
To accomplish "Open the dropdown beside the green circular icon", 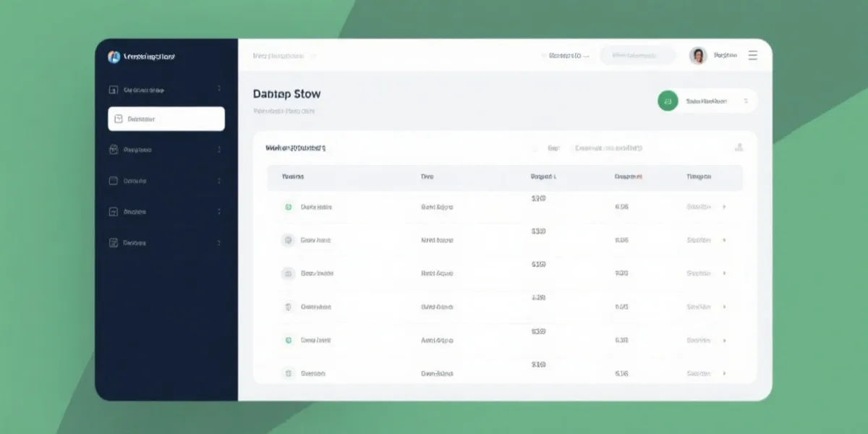I will (x=745, y=102).
